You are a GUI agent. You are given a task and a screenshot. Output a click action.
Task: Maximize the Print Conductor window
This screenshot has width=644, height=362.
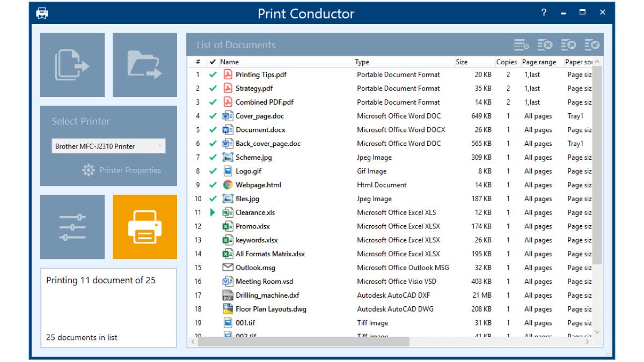[583, 12]
